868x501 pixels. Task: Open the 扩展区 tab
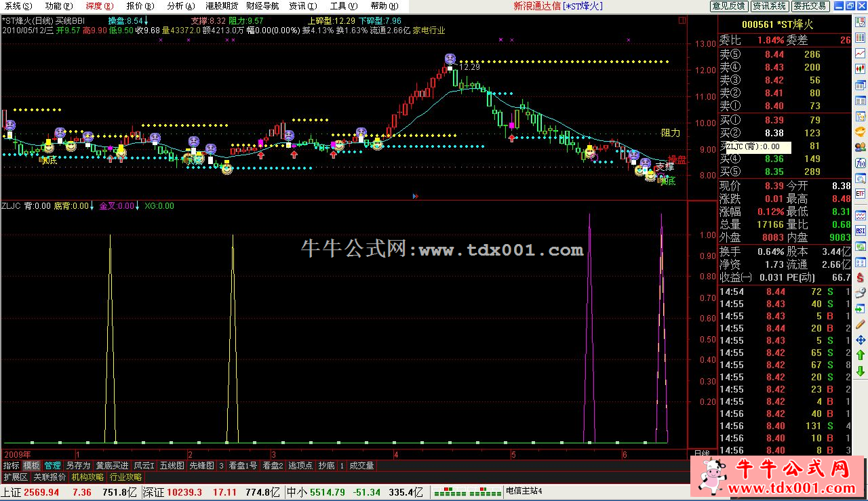[x=16, y=477]
